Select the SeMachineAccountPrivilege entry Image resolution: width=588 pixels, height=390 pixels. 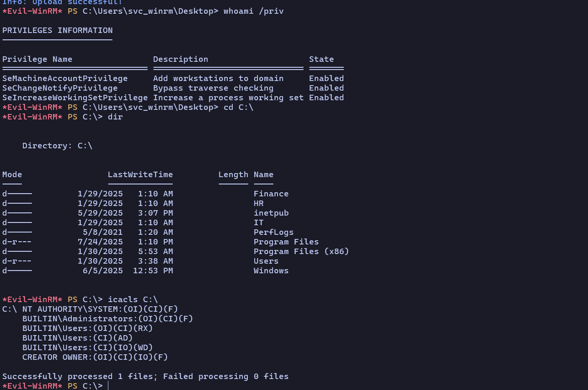coord(65,78)
